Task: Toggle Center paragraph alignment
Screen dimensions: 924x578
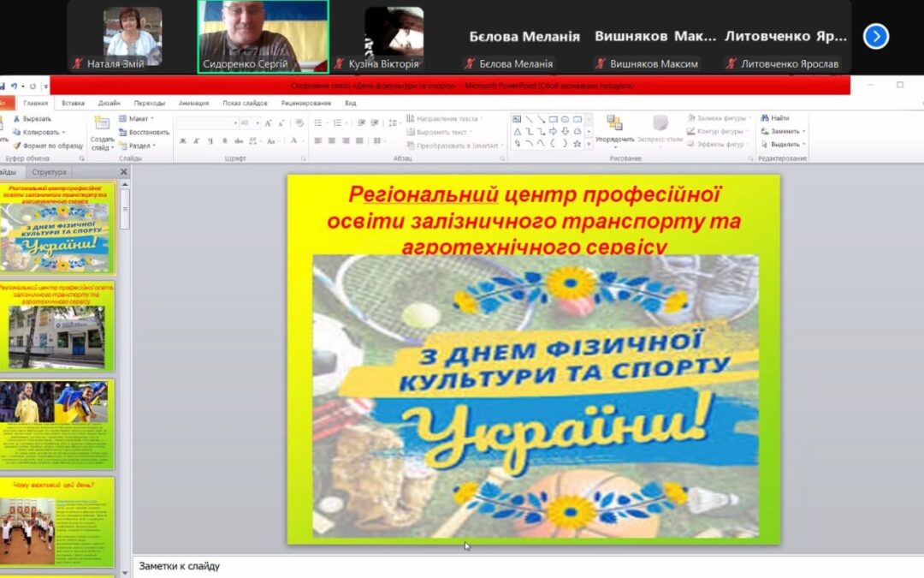Action: pyautogui.click(x=332, y=141)
